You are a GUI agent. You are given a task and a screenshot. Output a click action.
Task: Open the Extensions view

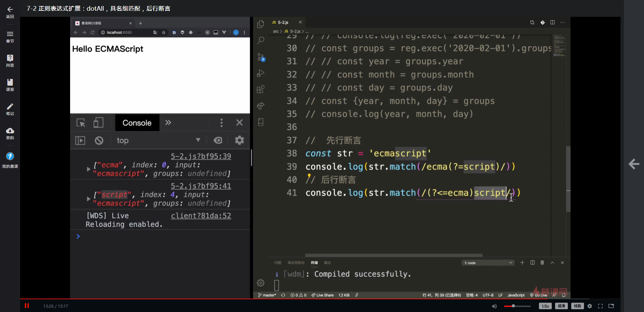point(261,89)
